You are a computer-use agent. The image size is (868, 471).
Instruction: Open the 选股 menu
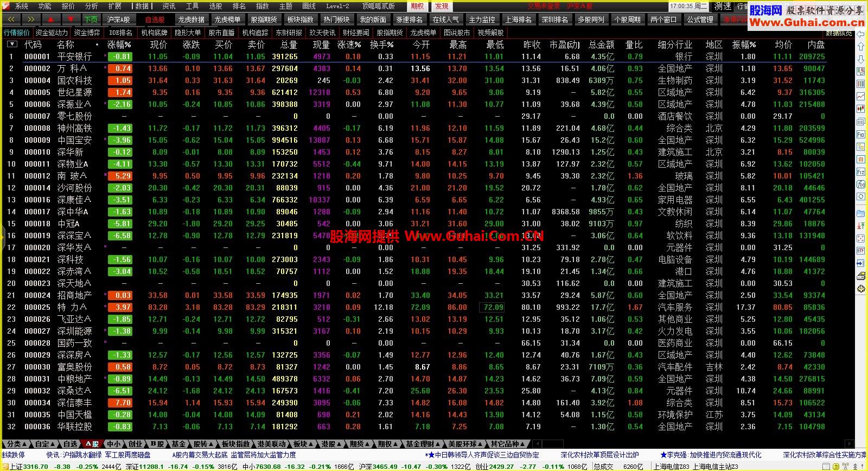click(x=216, y=6)
